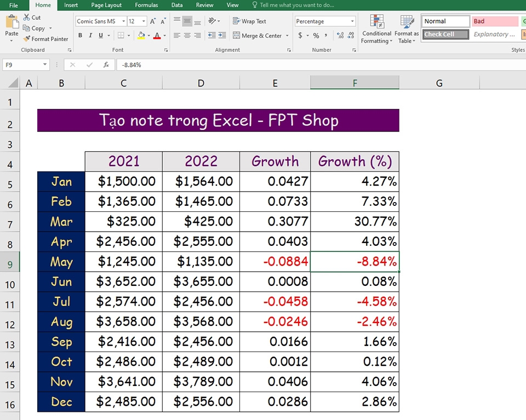This screenshot has height=420, width=526.
Task: Center text horizontally
Action: tap(187, 35)
